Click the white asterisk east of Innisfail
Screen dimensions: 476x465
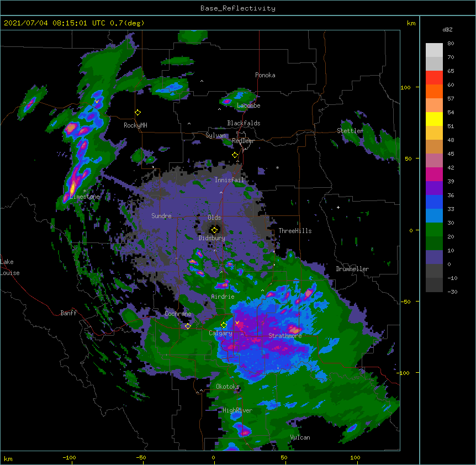[x=277, y=167]
